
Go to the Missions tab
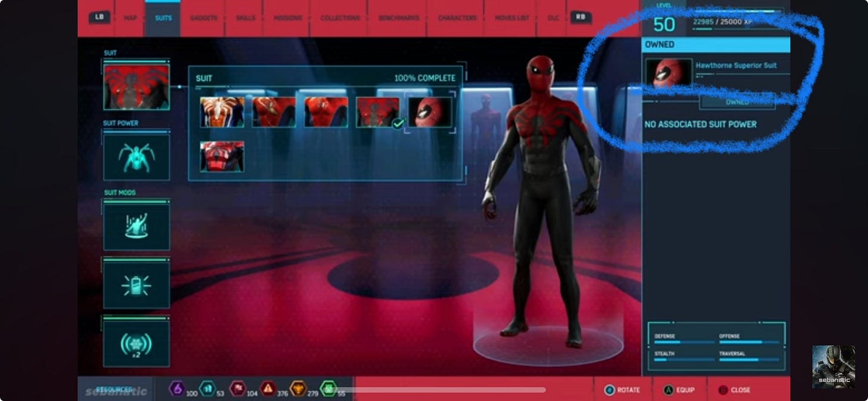tap(287, 18)
